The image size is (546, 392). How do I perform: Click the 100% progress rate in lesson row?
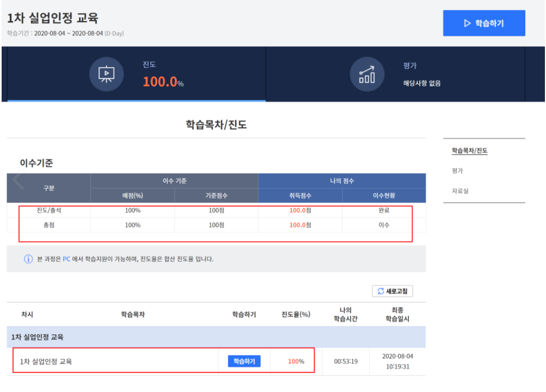tap(296, 362)
